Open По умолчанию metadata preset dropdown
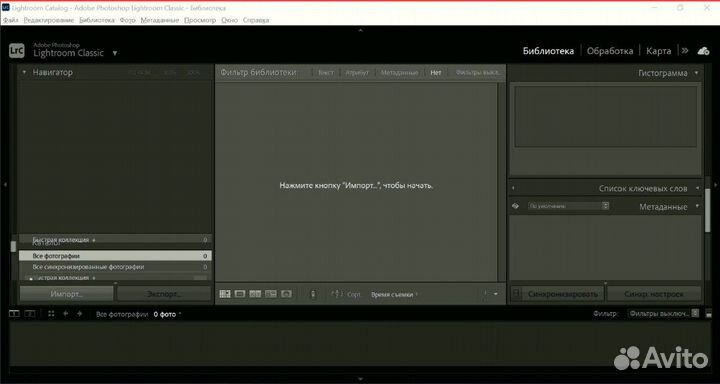The width and height of the screenshot is (720, 384). coord(568,206)
